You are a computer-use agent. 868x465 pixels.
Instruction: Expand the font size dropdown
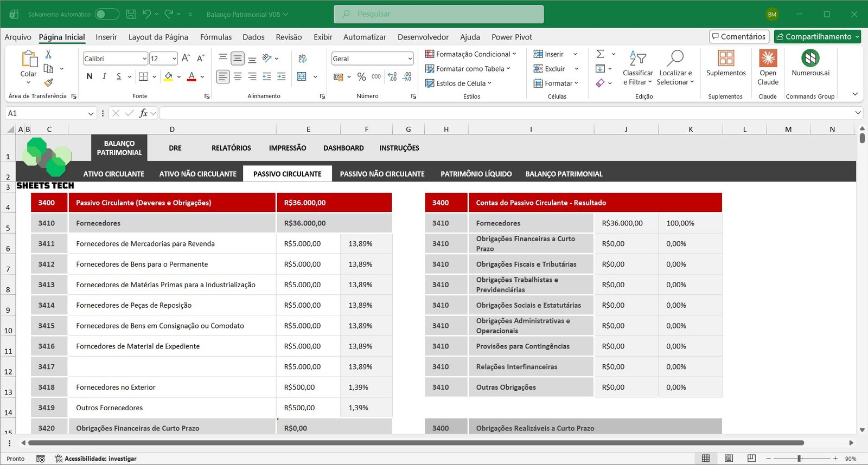[x=174, y=59]
